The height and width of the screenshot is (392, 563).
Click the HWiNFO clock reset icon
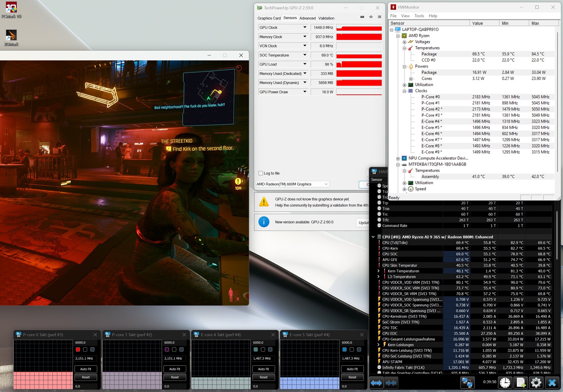(x=505, y=383)
